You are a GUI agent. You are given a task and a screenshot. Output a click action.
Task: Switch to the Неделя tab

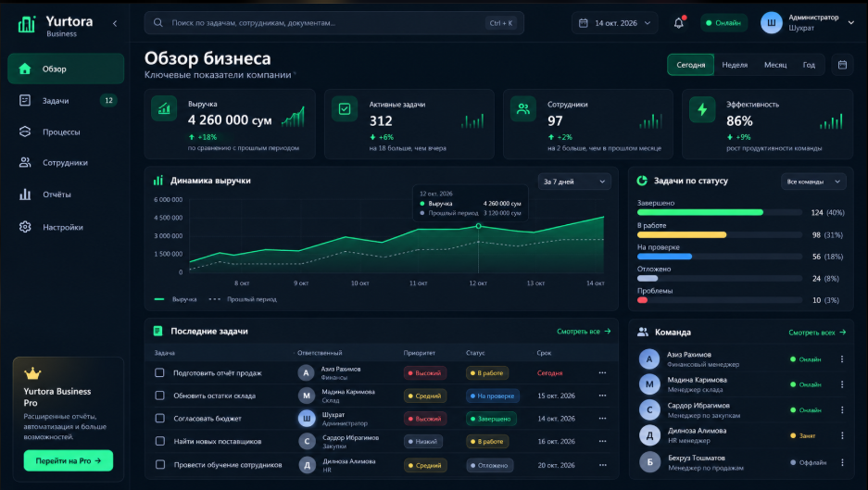(x=735, y=65)
